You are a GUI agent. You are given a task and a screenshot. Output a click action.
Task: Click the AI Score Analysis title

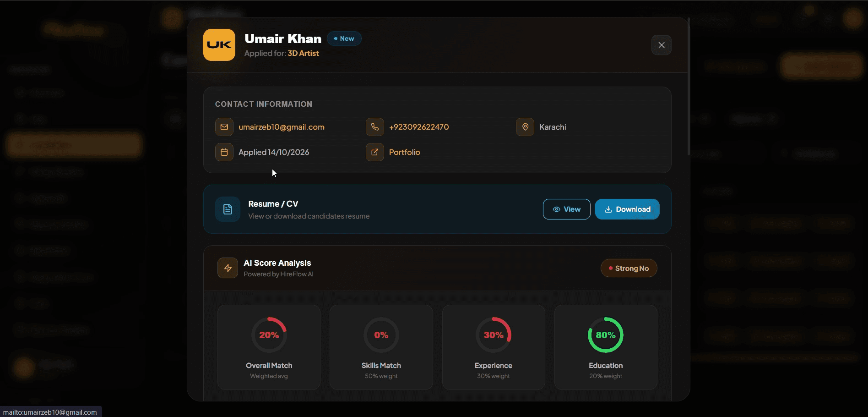click(x=277, y=263)
